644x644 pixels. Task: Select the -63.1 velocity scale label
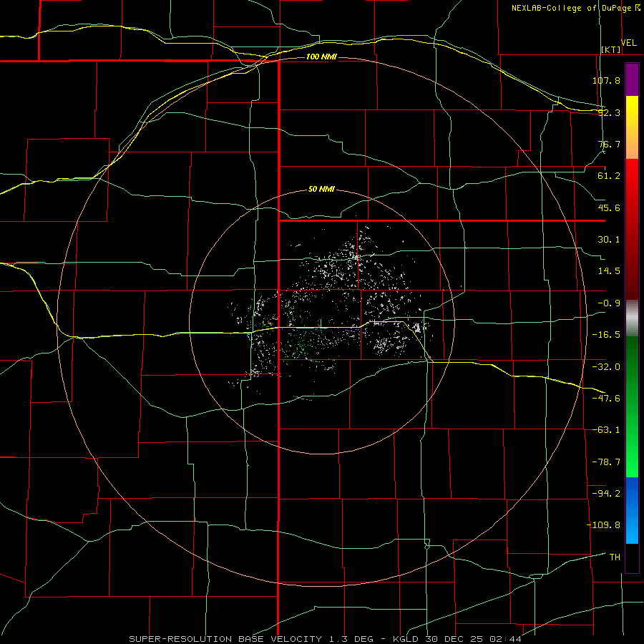pyautogui.click(x=606, y=430)
